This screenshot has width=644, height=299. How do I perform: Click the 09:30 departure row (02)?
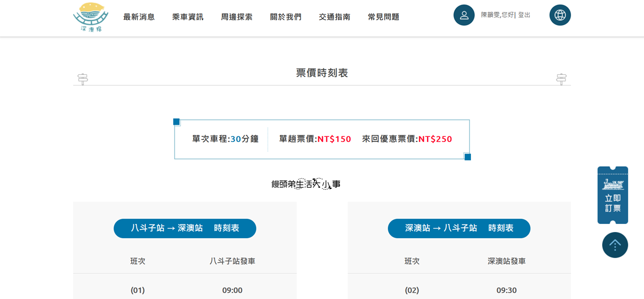tap(459, 290)
